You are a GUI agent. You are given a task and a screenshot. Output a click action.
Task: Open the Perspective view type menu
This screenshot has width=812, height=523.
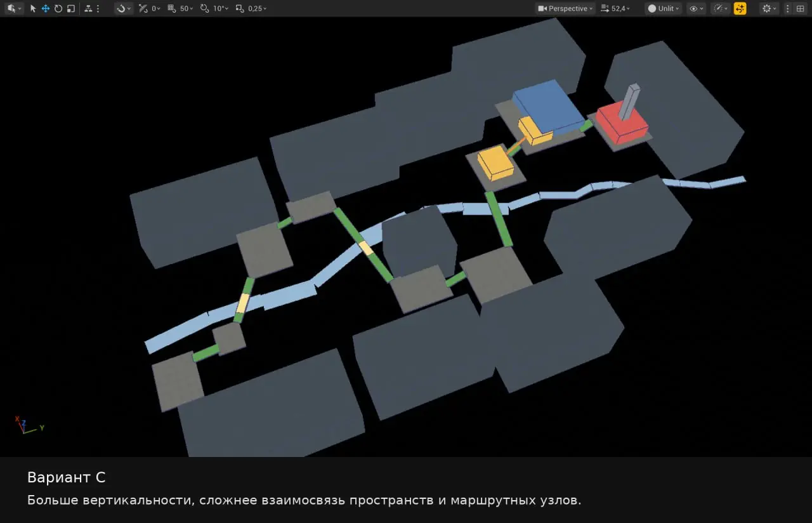pos(565,9)
